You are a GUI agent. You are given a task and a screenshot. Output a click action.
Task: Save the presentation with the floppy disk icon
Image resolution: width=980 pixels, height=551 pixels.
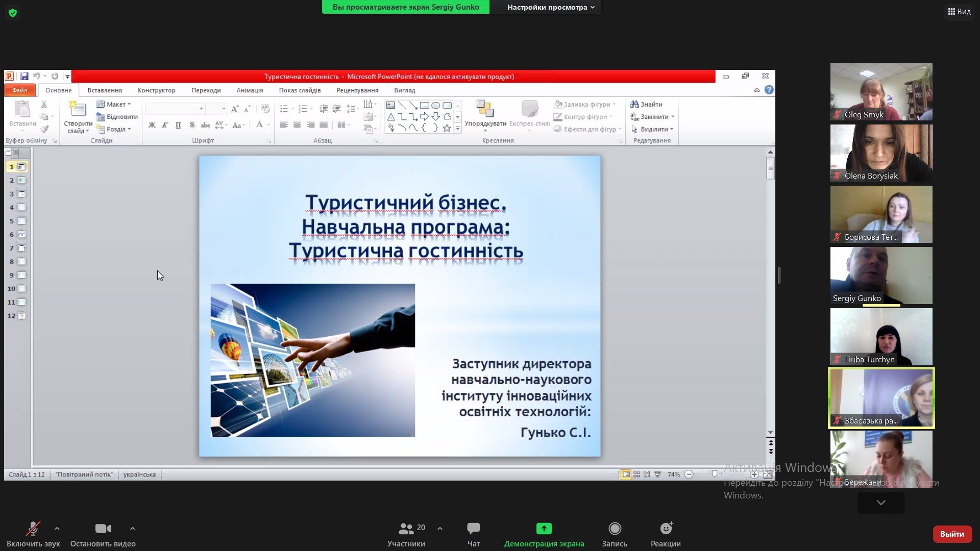coord(24,77)
